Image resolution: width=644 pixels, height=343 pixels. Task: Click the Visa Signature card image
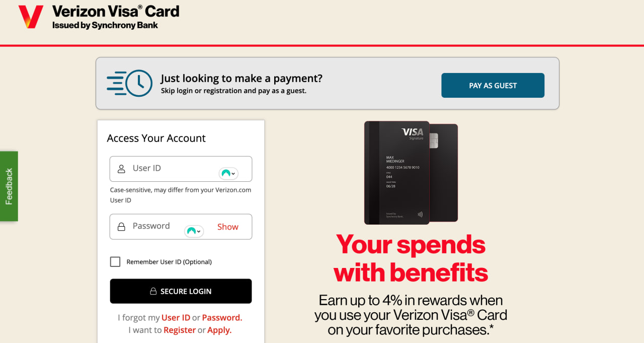(411, 173)
